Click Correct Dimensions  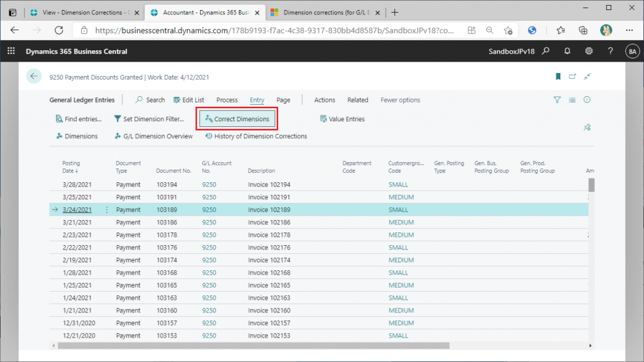tap(237, 119)
